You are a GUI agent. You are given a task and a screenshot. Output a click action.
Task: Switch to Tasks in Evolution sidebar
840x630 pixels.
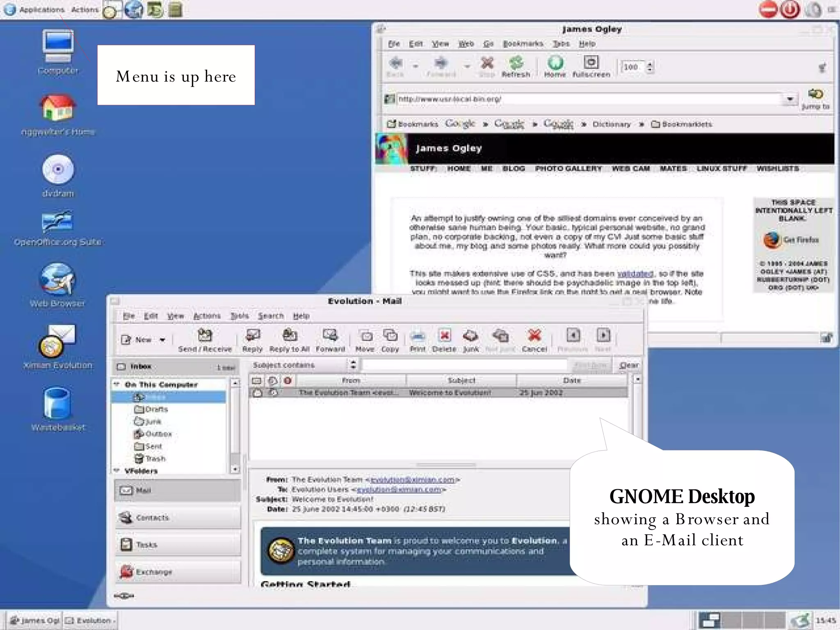[178, 545]
